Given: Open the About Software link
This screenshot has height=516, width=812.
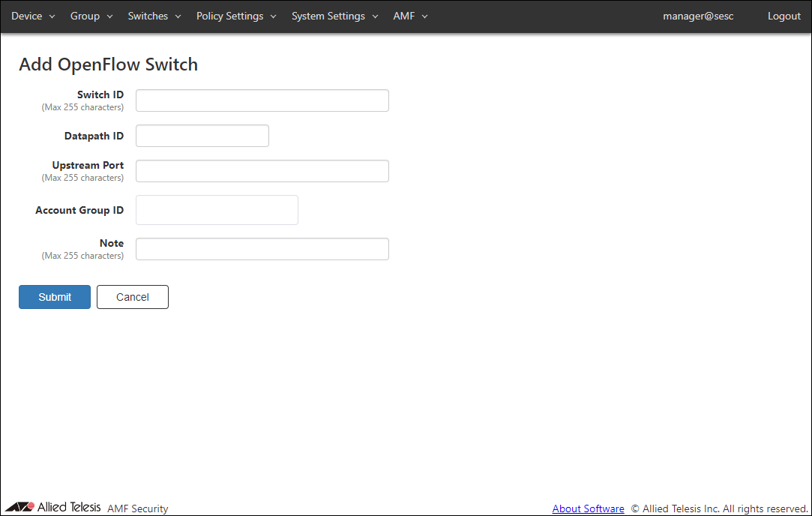Looking at the screenshot, I should point(588,508).
